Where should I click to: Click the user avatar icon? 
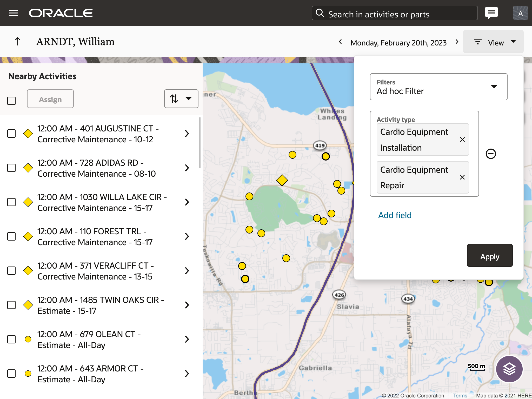point(520,13)
